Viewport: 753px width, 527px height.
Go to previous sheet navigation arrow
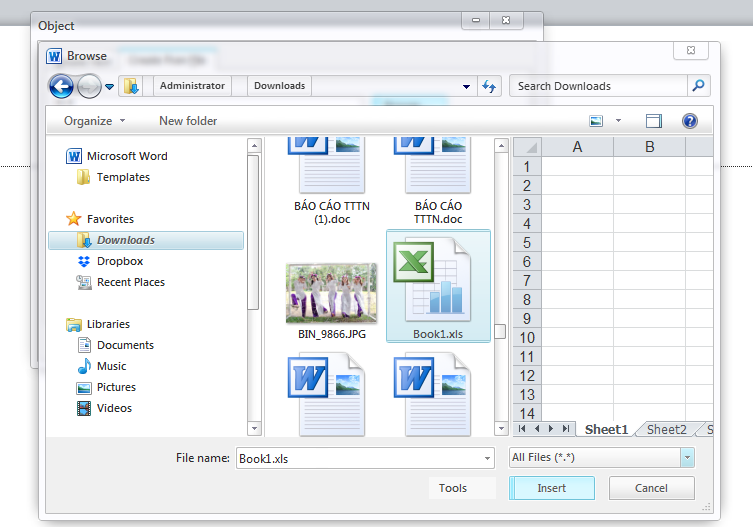click(537, 429)
